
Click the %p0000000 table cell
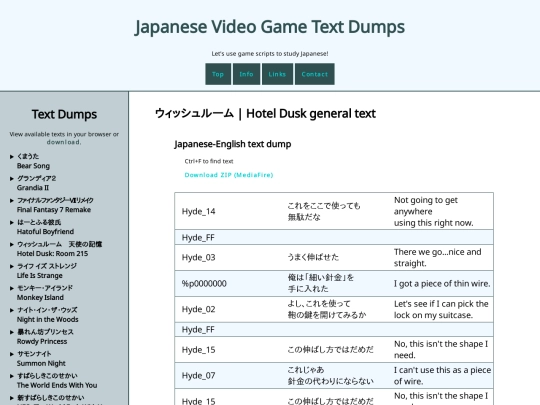point(228,284)
